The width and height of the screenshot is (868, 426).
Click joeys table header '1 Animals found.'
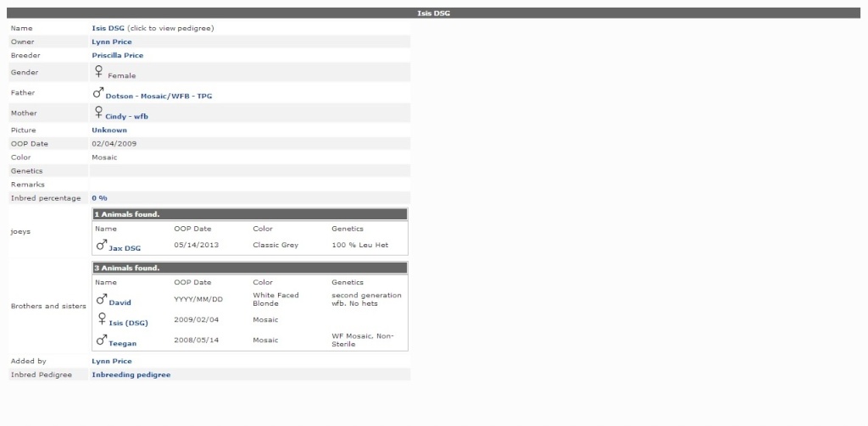pos(250,214)
